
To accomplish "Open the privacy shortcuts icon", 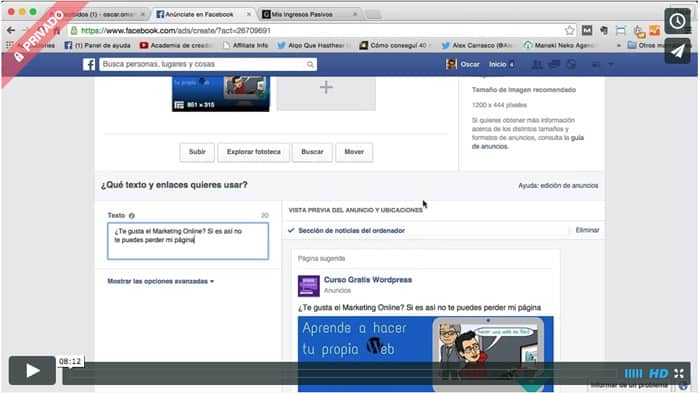I will [x=596, y=64].
